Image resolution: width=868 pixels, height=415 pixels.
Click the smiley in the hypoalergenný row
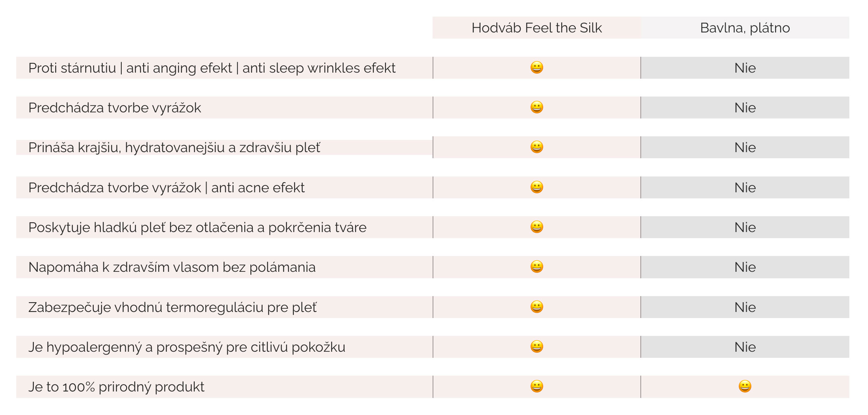tap(536, 346)
